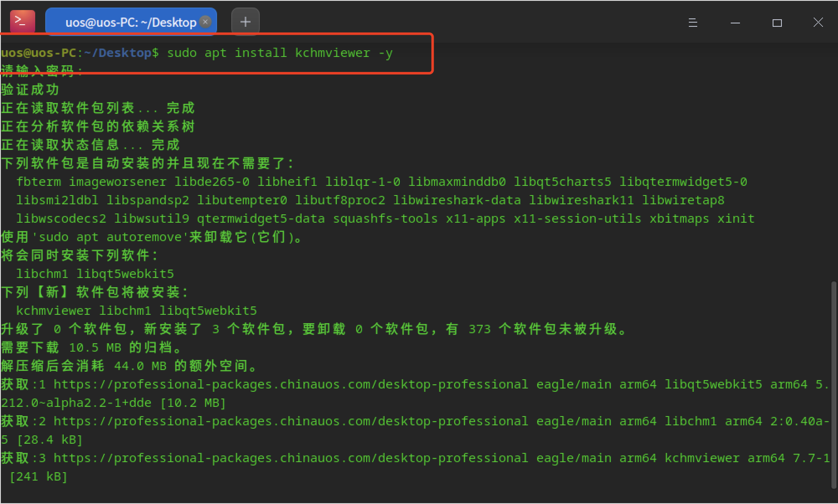The width and height of the screenshot is (838, 504).
Task: Click the 'sudo apt install kchmviewer -y' command
Action: tap(279, 53)
